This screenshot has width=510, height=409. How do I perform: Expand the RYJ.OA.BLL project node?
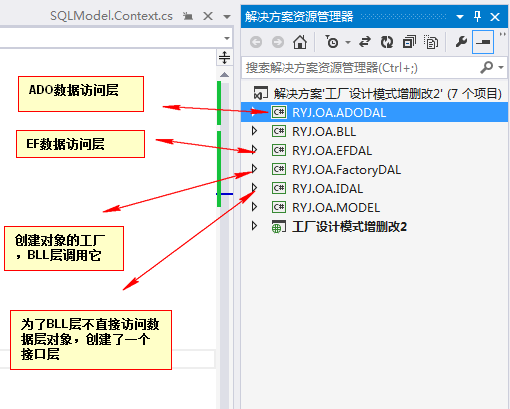(254, 131)
